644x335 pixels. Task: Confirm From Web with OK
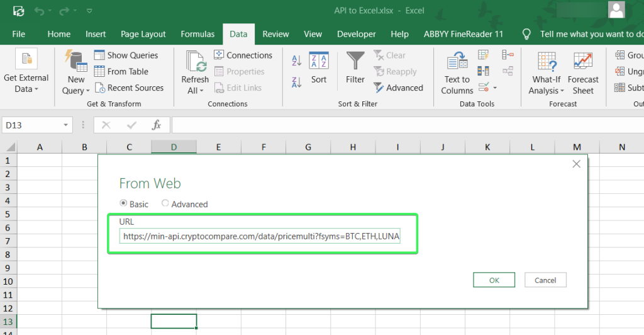click(494, 280)
